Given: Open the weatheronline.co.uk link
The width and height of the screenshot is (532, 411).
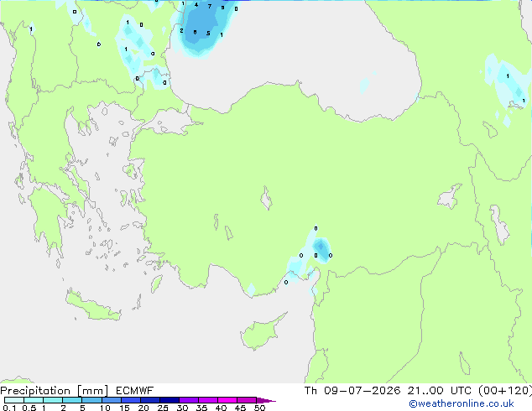Looking at the screenshot, I should pyautogui.click(x=462, y=403).
